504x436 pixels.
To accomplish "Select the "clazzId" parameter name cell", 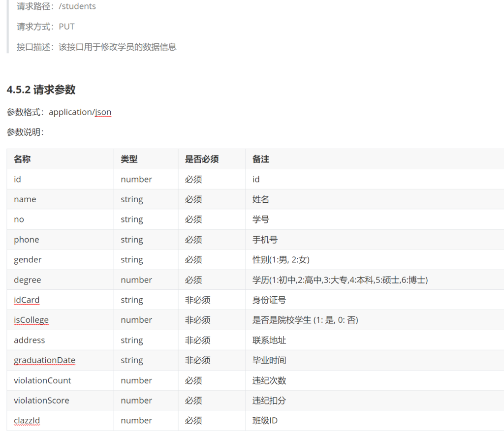I will (x=27, y=420).
